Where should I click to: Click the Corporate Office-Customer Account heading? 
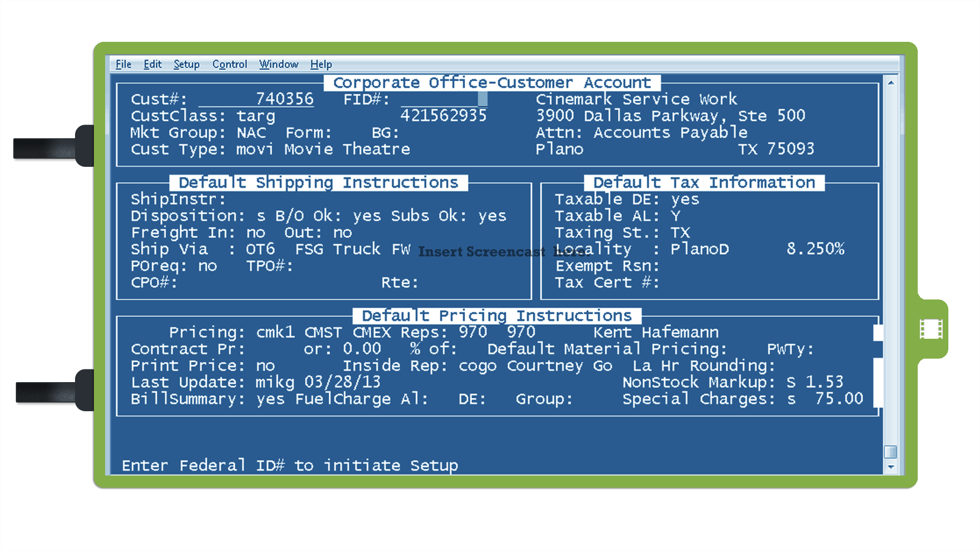[x=492, y=83]
